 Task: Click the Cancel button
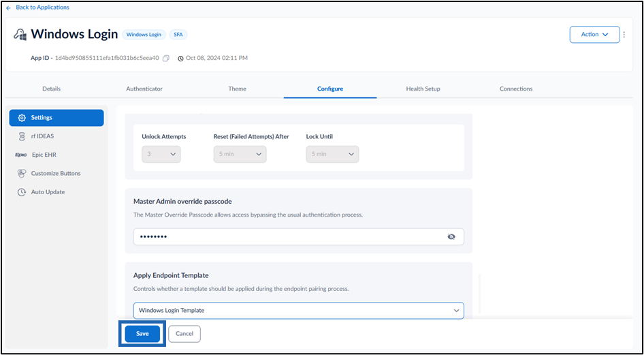(x=184, y=334)
